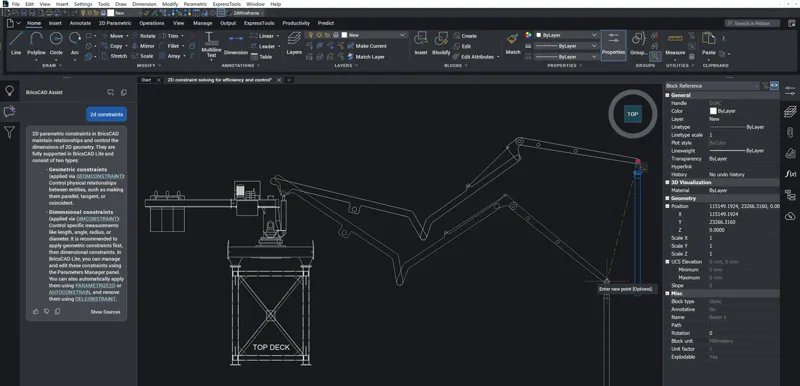Screen dimensions: 800x386
Task: Open the AUTOCONSTRAIN command link
Action: click(x=70, y=292)
